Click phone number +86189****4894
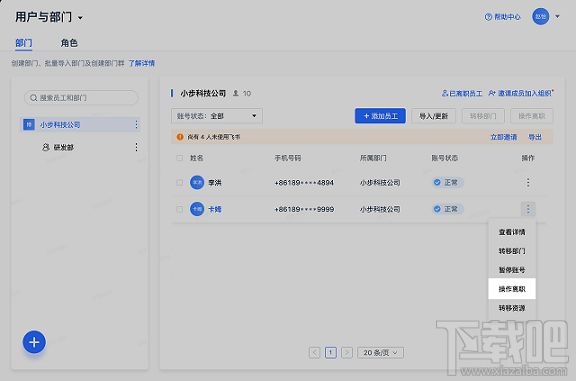The height and width of the screenshot is (381, 576). [x=304, y=183]
